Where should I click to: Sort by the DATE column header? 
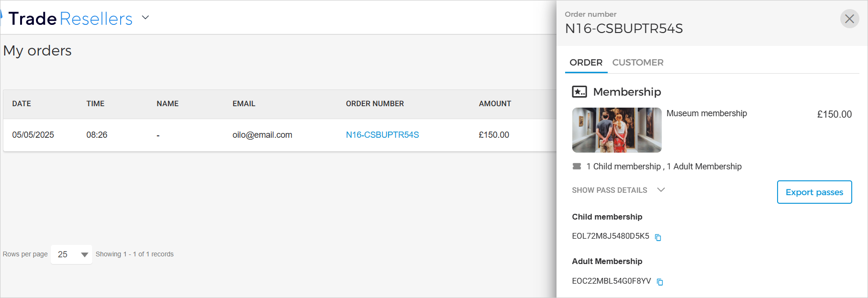pyautogui.click(x=22, y=104)
